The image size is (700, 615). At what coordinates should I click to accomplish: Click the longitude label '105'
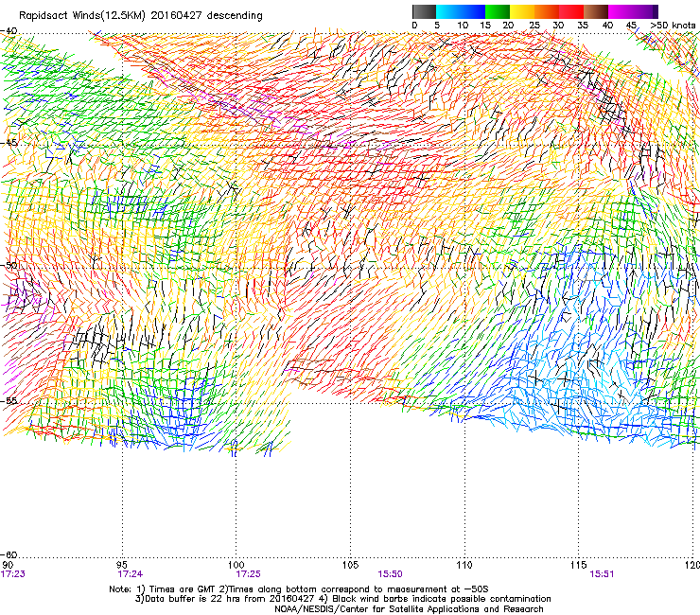point(350,566)
